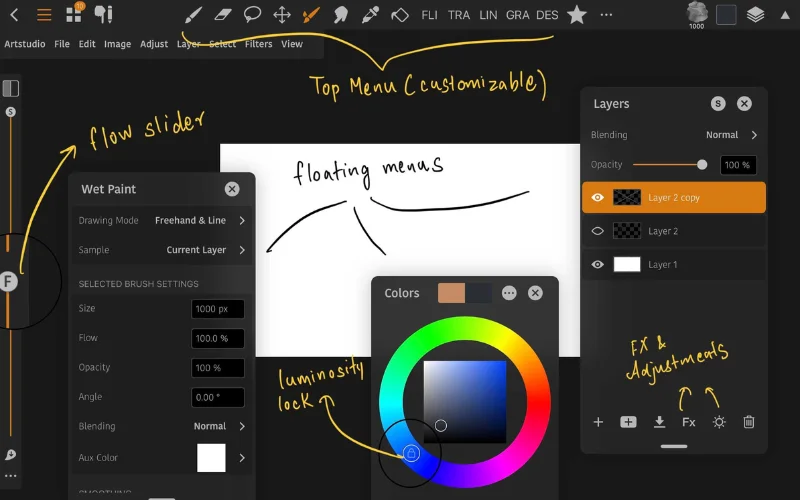
Task: Close the Layers panel
Action: click(x=744, y=104)
